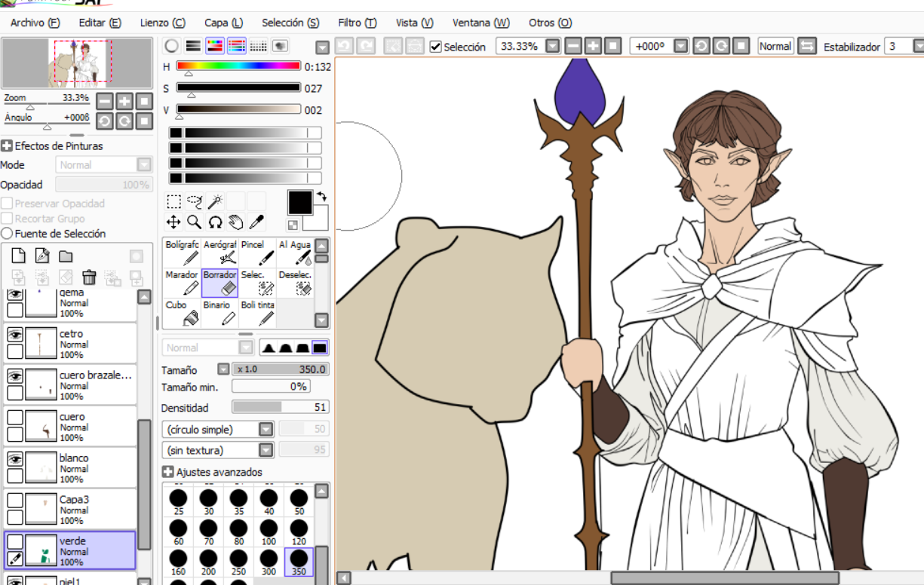Uncheck the Selección checkbox in toolbar
The height and width of the screenshot is (585, 924).
[x=436, y=47]
